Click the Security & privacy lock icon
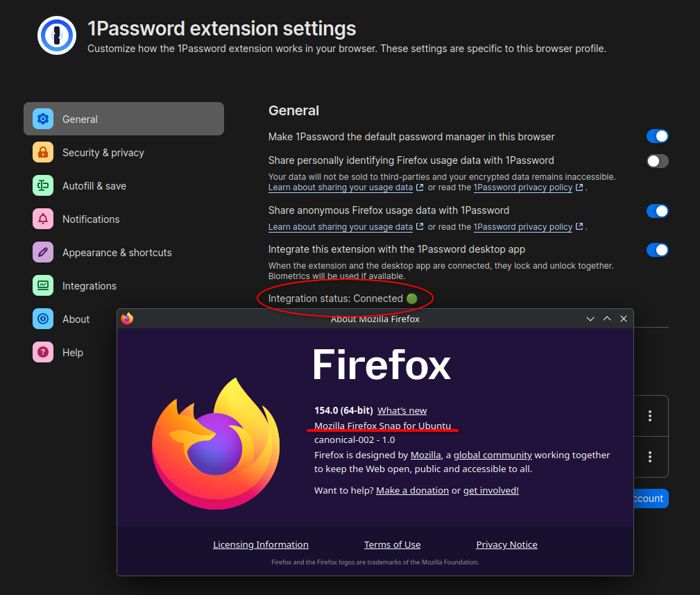Viewport: 700px width, 595px height. point(43,152)
